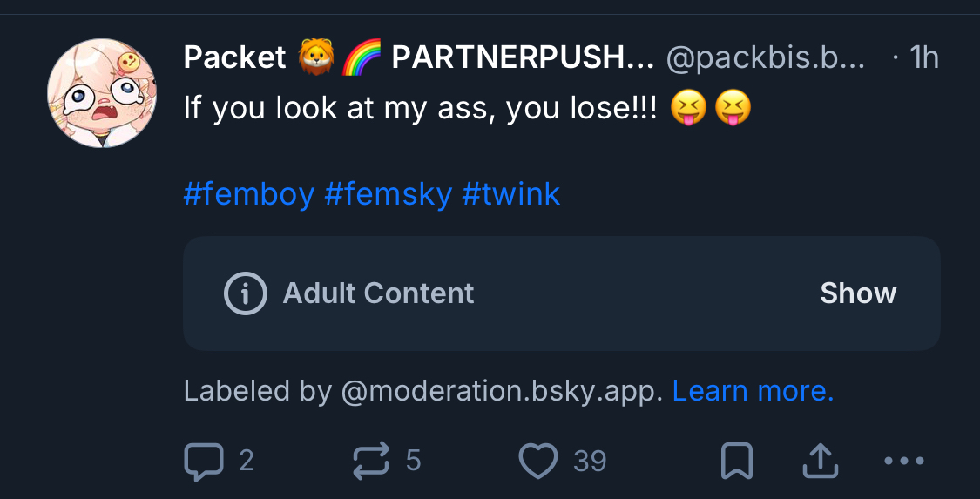Open the #femboy hashtag
Viewport: 980px width, 499px height.
[x=248, y=193]
